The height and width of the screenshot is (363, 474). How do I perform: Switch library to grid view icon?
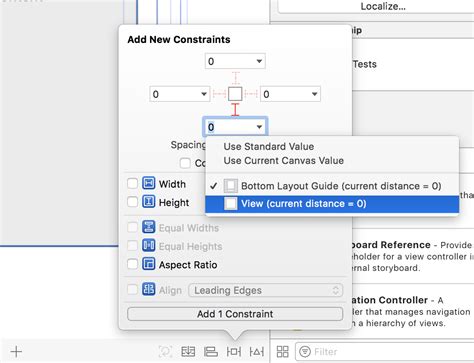[283, 351]
